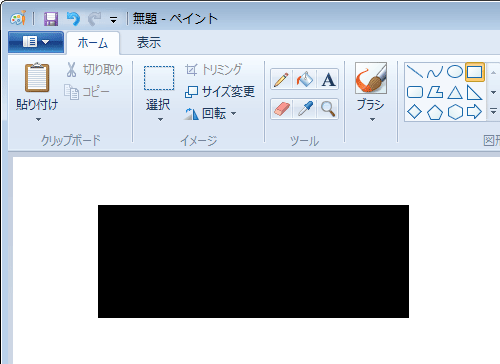Expand the 貼り付け dropdown arrow
This screenshot has height=364, width=500.
point(38,119)
